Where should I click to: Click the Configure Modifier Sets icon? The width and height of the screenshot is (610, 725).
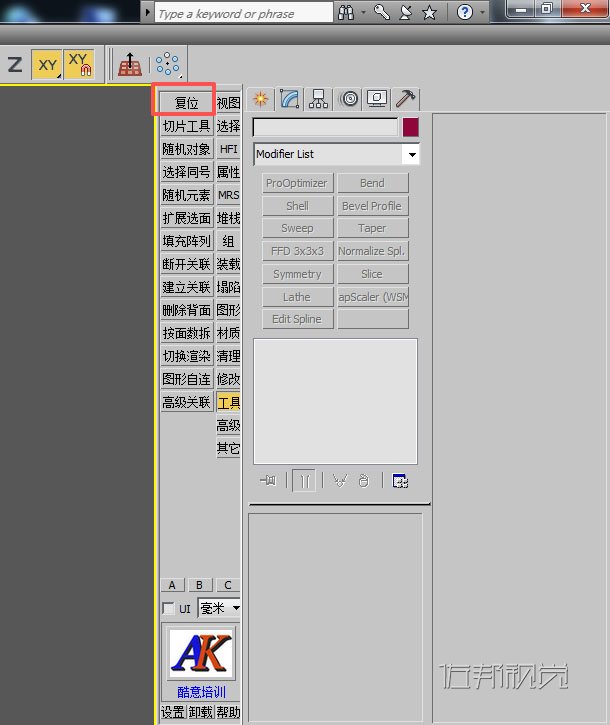400,481
